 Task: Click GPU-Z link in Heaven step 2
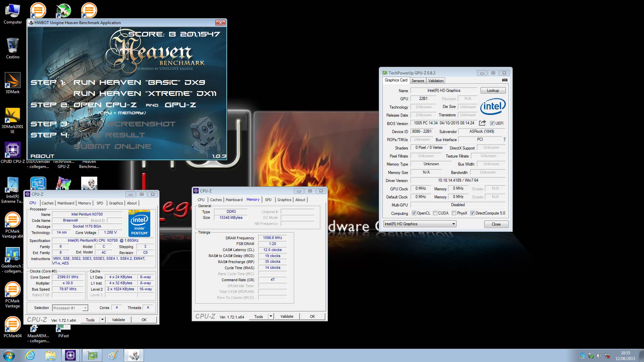[x=180, y=105]
